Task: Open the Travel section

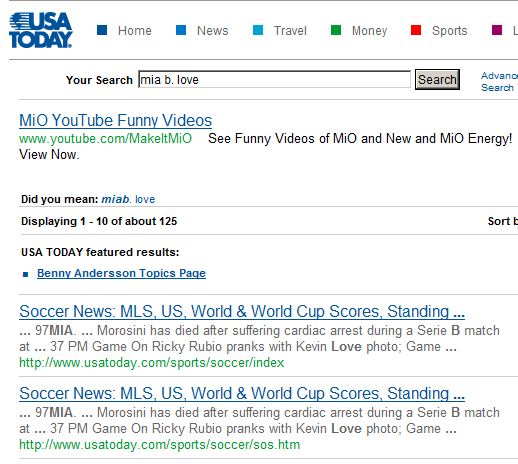Action: tap(290, 31)
